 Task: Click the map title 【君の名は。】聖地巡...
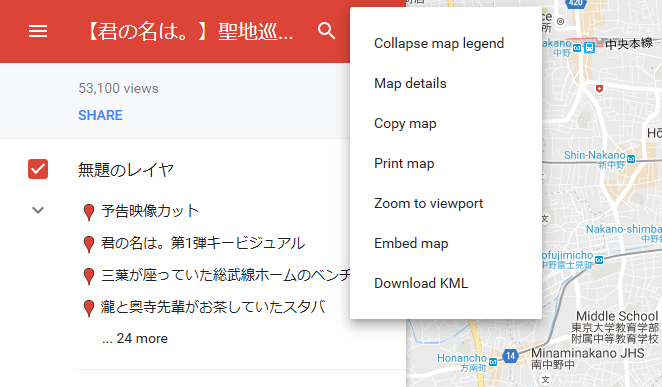coord(189,31)
